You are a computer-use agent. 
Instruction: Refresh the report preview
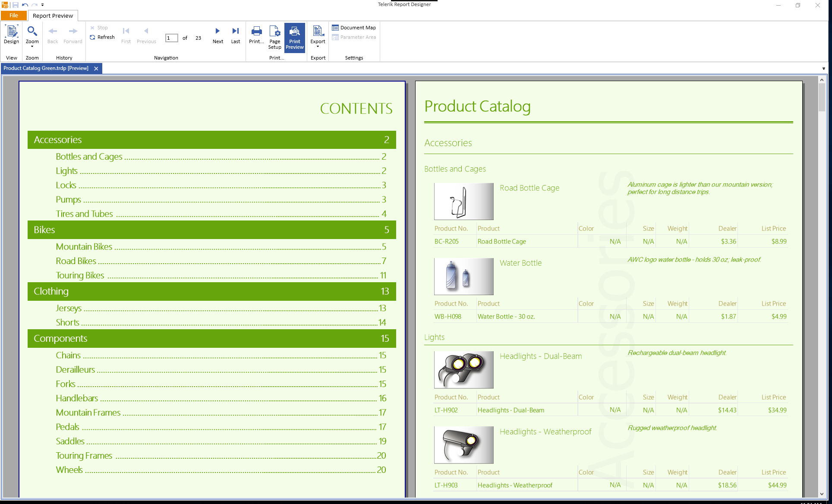point(102,37)
